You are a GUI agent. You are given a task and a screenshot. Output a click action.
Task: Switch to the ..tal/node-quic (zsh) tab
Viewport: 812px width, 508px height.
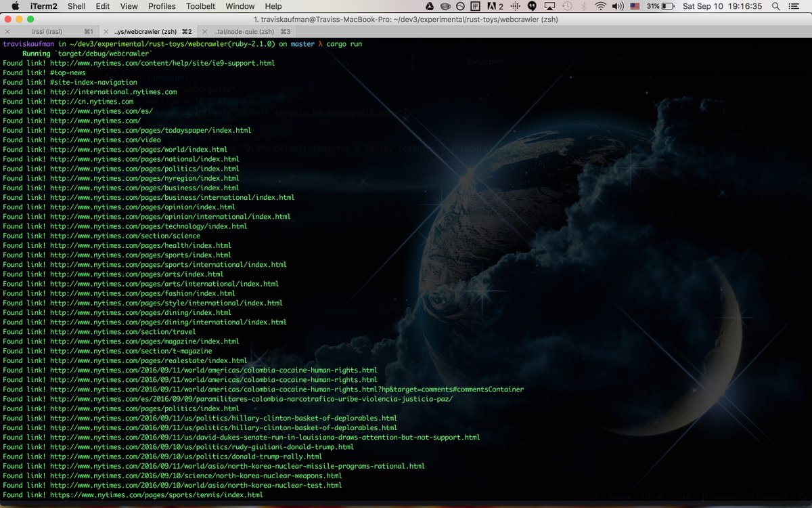click(x=248, y=32)
